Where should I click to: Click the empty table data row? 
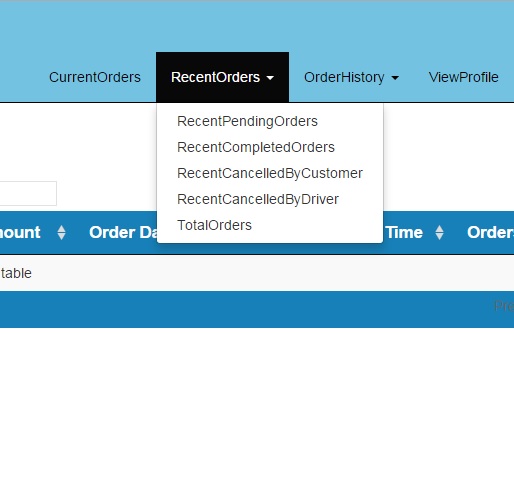coord(257,273)
